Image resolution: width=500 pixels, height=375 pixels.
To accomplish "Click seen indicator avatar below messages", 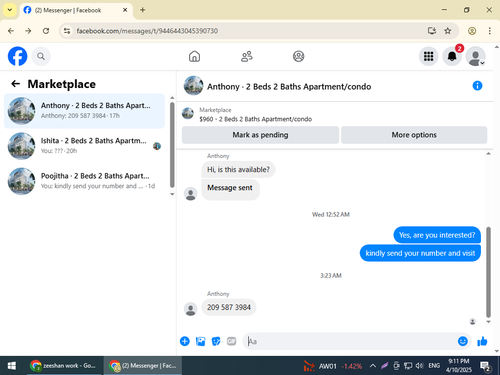I will (x=472, y=321).
